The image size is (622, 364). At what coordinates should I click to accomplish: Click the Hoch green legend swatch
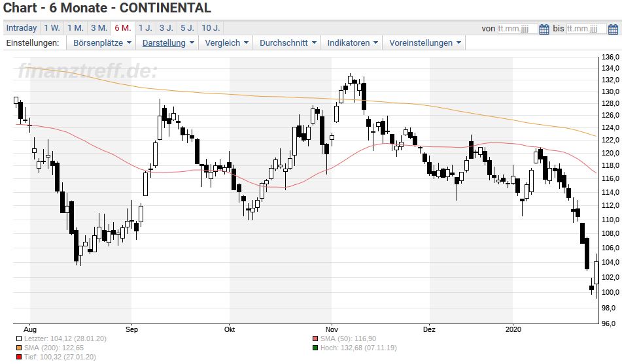coord(315,348)
